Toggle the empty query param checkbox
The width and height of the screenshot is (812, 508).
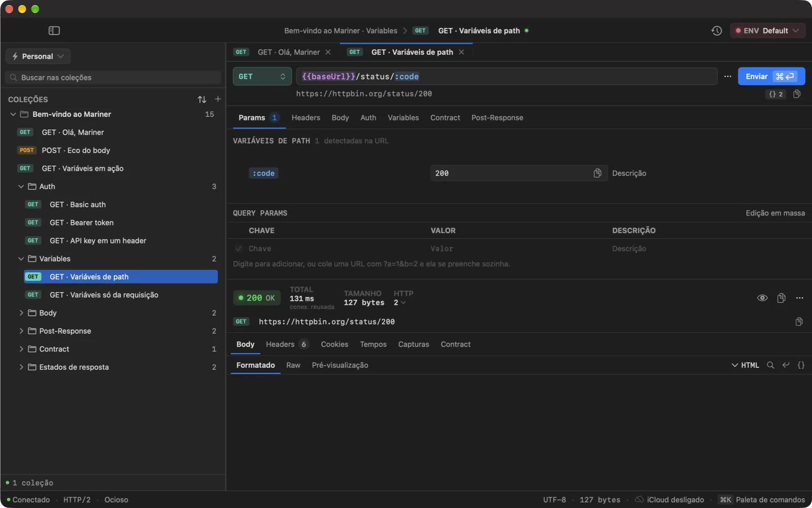pos(239,248)
